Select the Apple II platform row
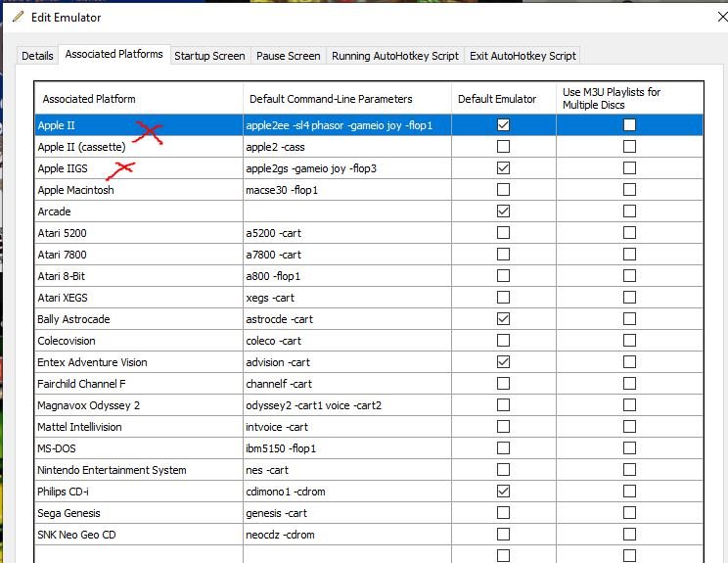 click(369, 125)
